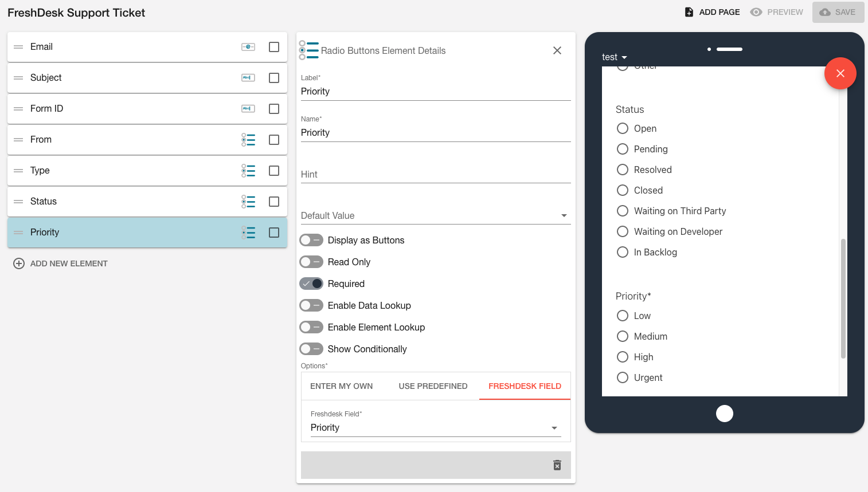Click the Preview button label
The height and width of the screenshot is (492, 868).
point(785,12)
